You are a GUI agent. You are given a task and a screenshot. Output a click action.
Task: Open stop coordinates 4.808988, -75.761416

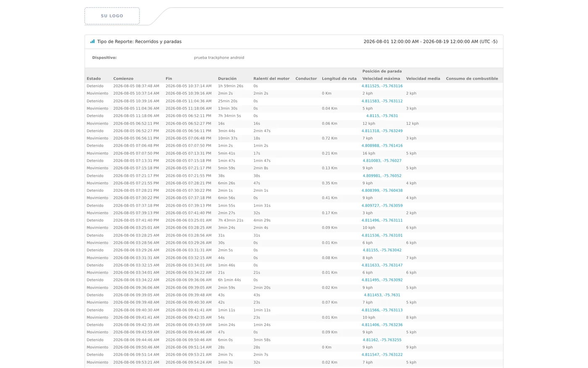[x=382, y=146]
